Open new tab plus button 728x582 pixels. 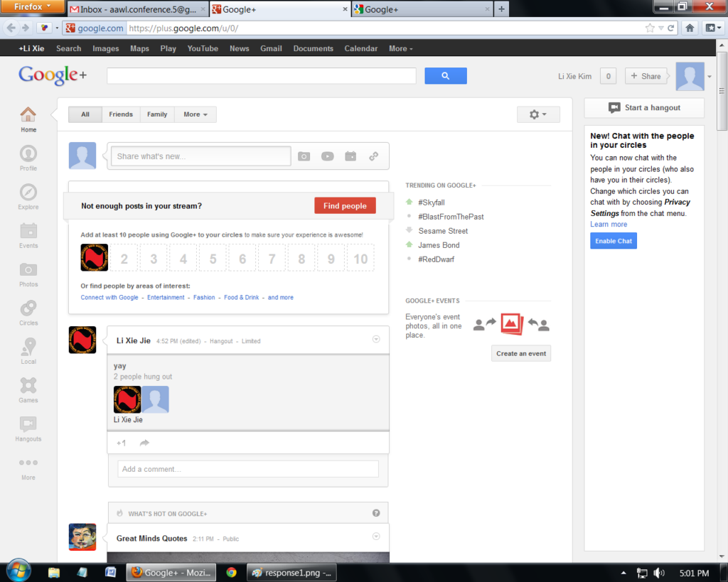(x=501, y=9)
